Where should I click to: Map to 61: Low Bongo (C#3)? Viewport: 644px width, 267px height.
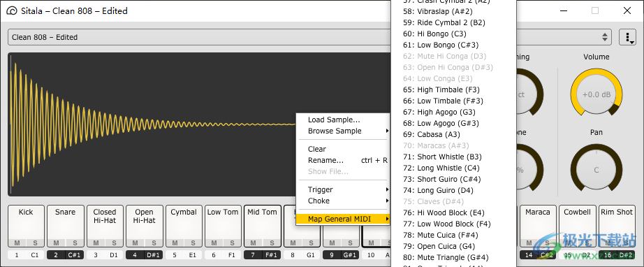[x=453, y=45]
